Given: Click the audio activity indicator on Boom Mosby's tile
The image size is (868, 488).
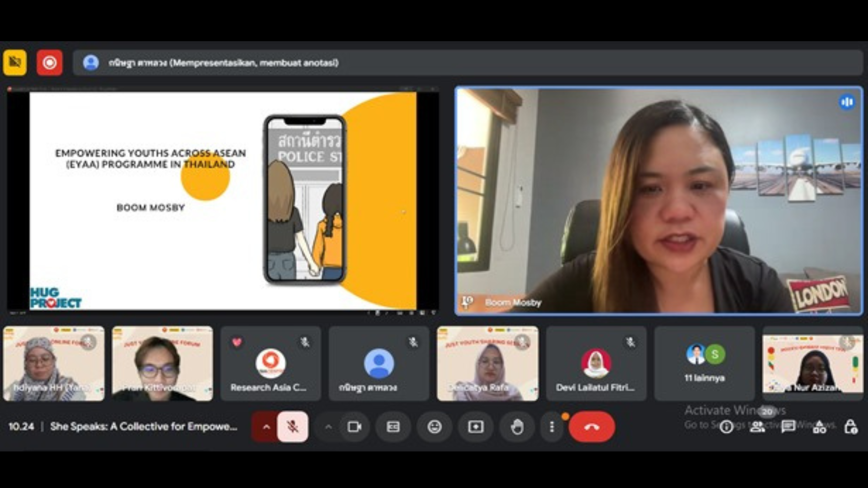Looking at the screenshot, I should [847, 102].
